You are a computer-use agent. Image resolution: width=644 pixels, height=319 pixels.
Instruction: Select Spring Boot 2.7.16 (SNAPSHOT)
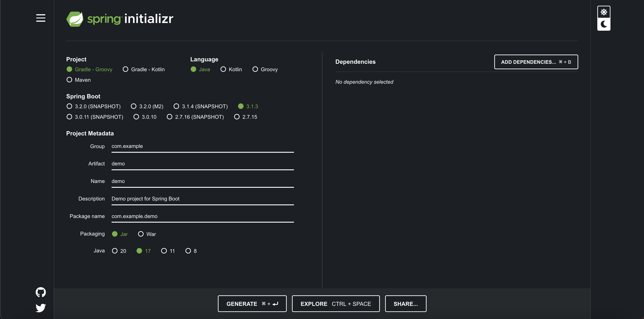(195, 117)
